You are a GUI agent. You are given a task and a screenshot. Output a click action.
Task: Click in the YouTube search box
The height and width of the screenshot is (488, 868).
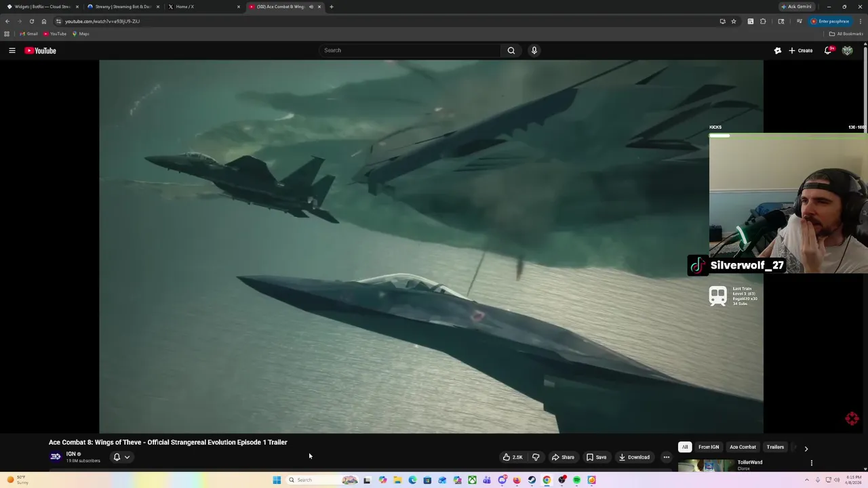coord(410,50)
